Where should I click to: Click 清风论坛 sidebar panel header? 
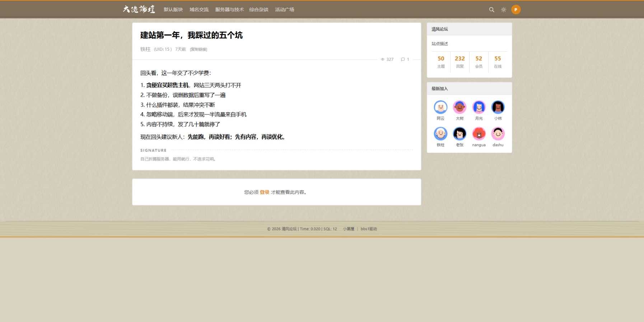tap(469, 29)
